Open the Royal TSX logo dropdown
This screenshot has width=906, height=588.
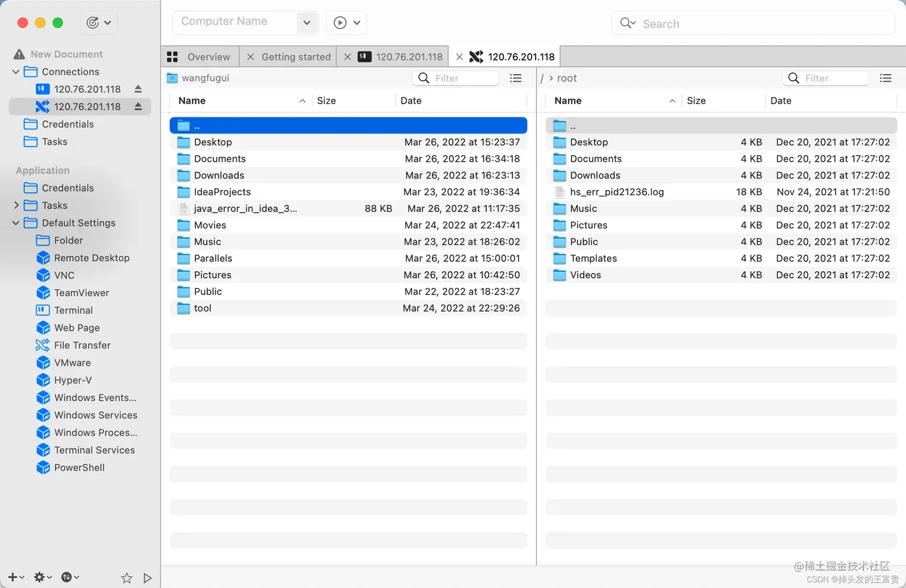(99, 23)
